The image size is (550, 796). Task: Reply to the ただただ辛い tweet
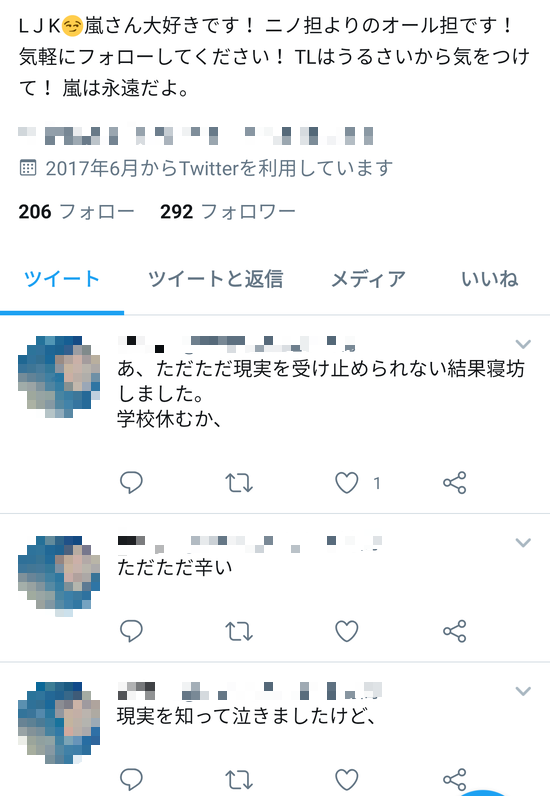pyautogui.click(x=131, y=631)
